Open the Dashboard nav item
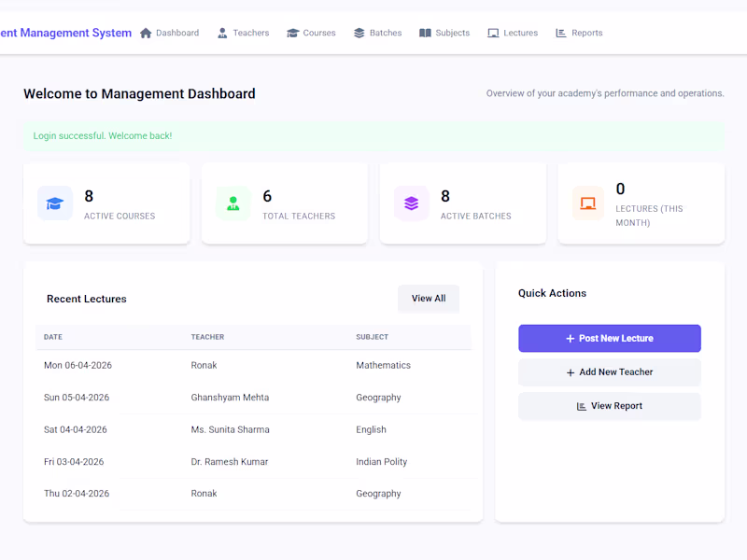Screen dimensions: 747x560 (x=170, y=33)
